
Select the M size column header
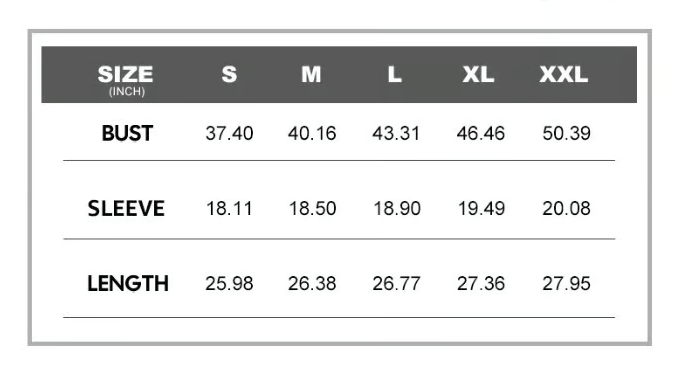[x=311, y=74]
